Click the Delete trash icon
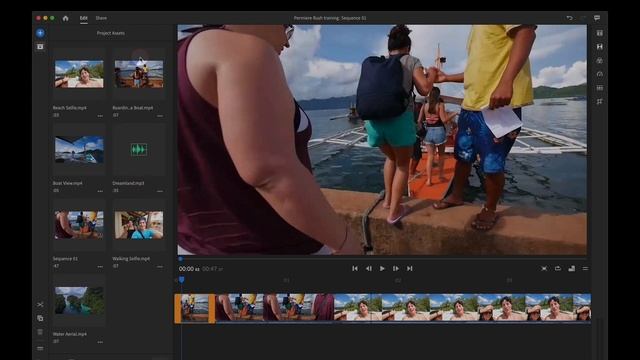Screen dimensions: 640x360 pyautogui.click(x=40, y=332)
